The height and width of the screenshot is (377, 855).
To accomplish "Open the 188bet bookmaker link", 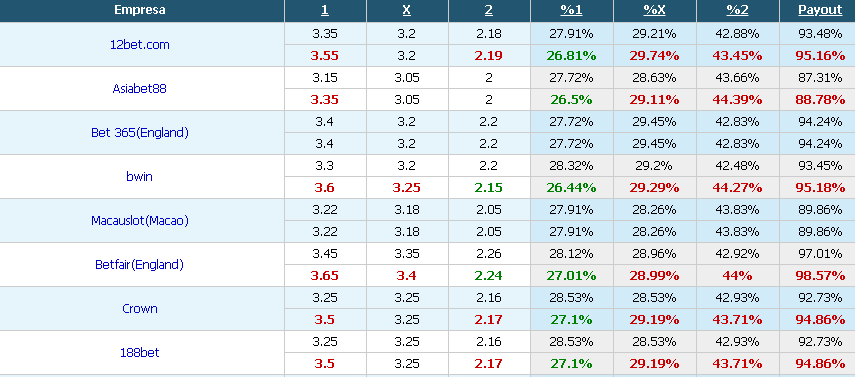I will 140,352.
